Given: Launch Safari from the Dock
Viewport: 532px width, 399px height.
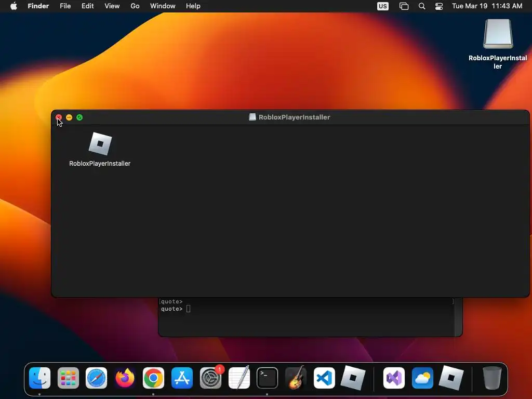Looking at the screenshot, I should (96, 378).
